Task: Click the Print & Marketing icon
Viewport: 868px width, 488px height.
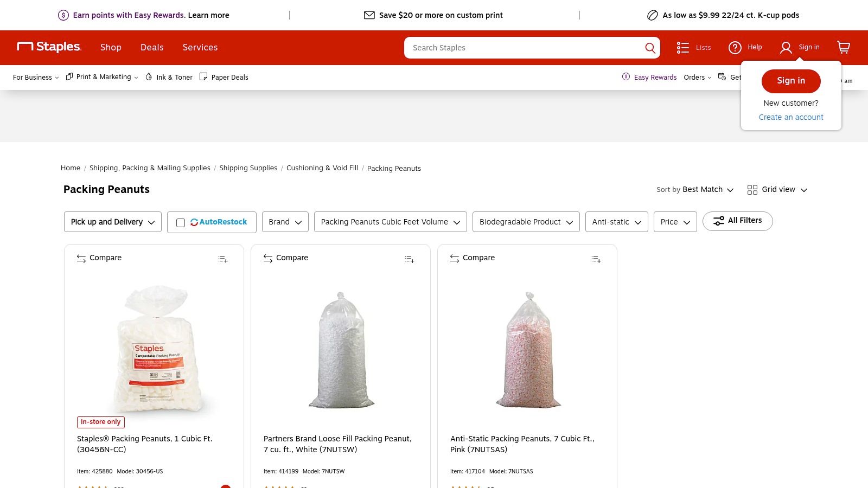Action: coord(69,77)
